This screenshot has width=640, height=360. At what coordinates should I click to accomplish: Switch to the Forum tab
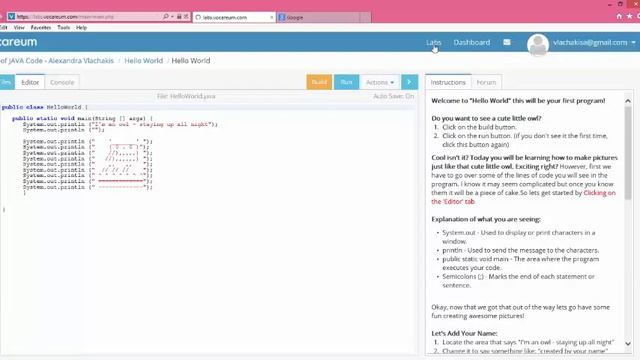pos(486,82)
